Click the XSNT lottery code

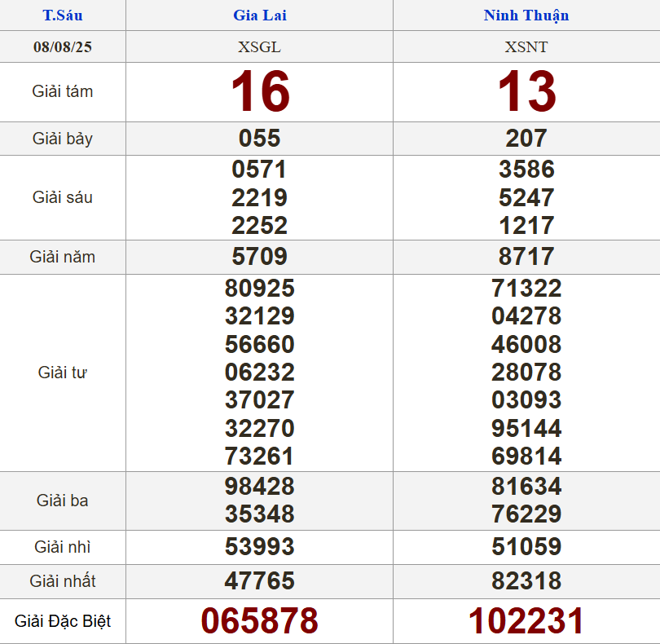(526, 46)
